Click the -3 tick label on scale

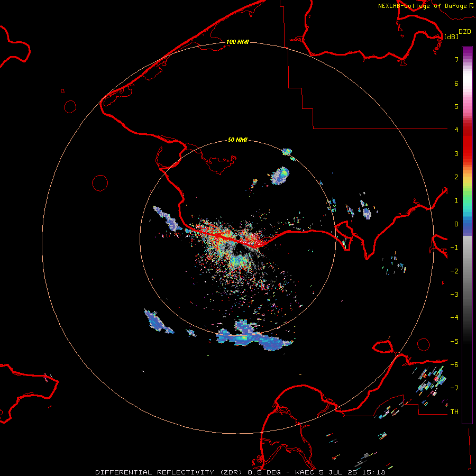pyautogui.click(x=454, y=294)
